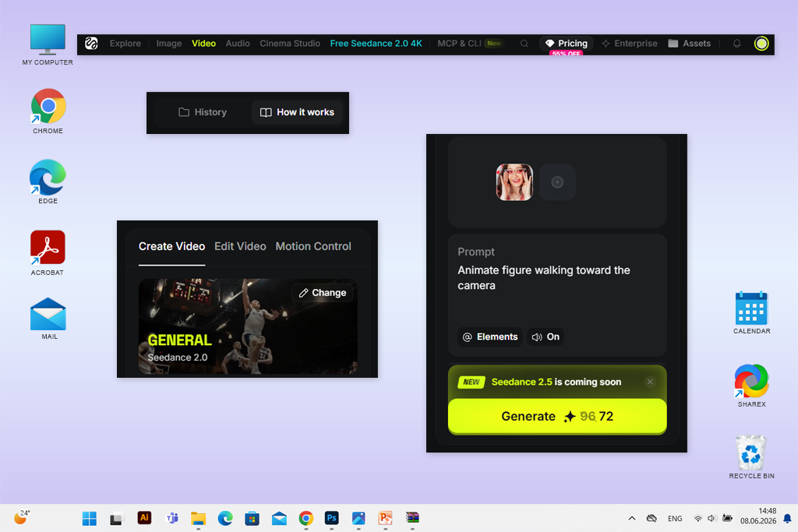Open Recycle Bin desktop icon
This screenshot has width=798, height=532.
(x=752, y=456)
